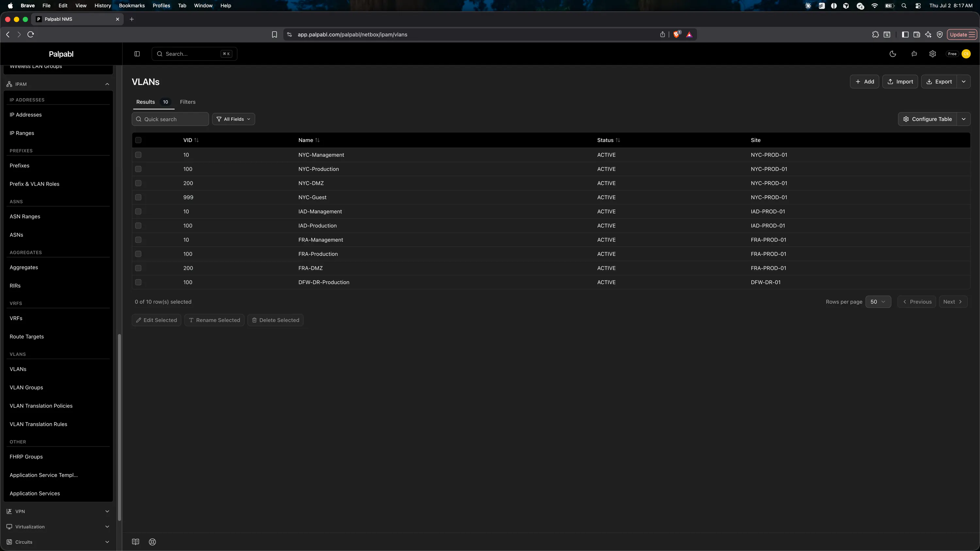Open the settings gear icon in header
Screen dimensions: 980x551
932,54
